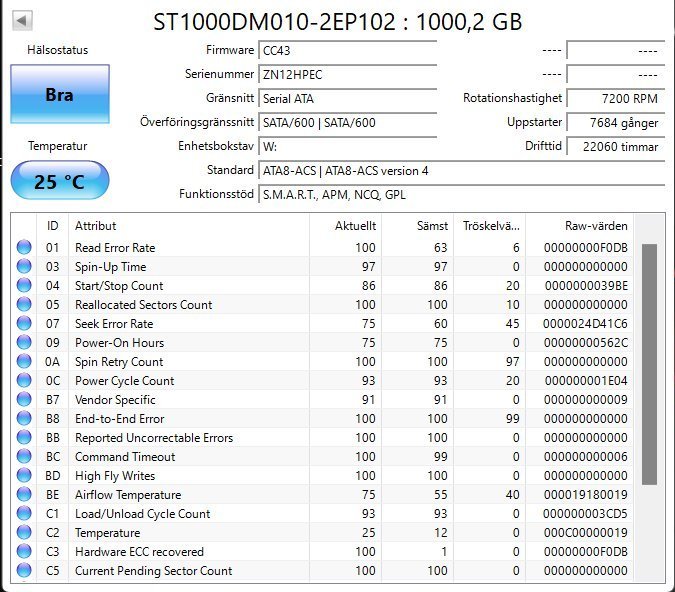Click the status orb beside Reallocated Sectors Count
The height and width of the screenshot is (592, 675).
pyautogui.click(x=24, y=305)
